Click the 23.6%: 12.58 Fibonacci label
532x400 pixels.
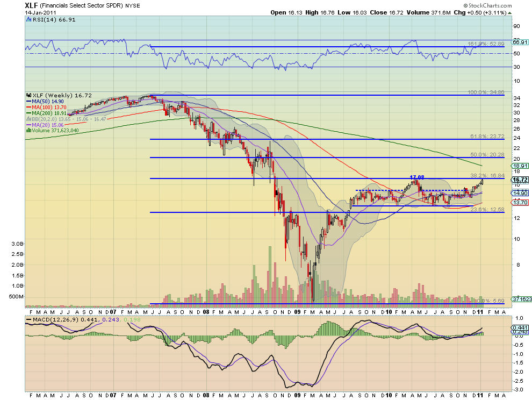click(487, 210)
